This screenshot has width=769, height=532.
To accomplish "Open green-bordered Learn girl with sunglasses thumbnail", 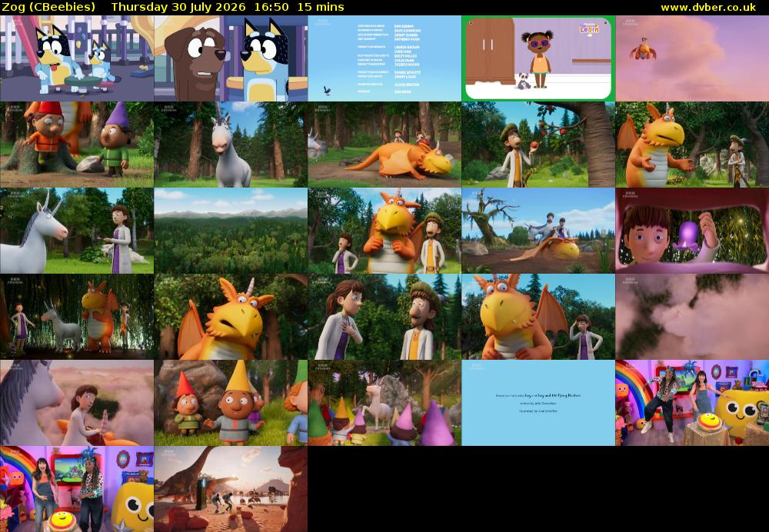I will point(538,58).
